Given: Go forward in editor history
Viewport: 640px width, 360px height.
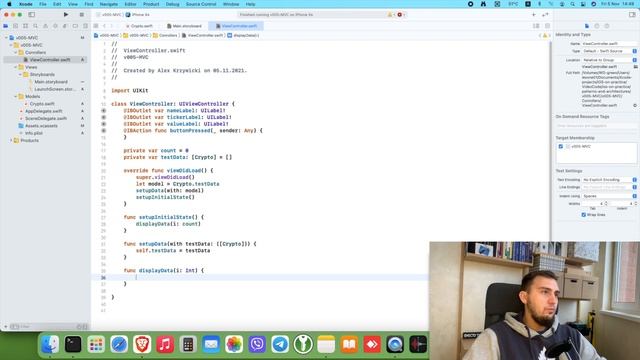Looking at the screenshot, I should pos(112,26).
